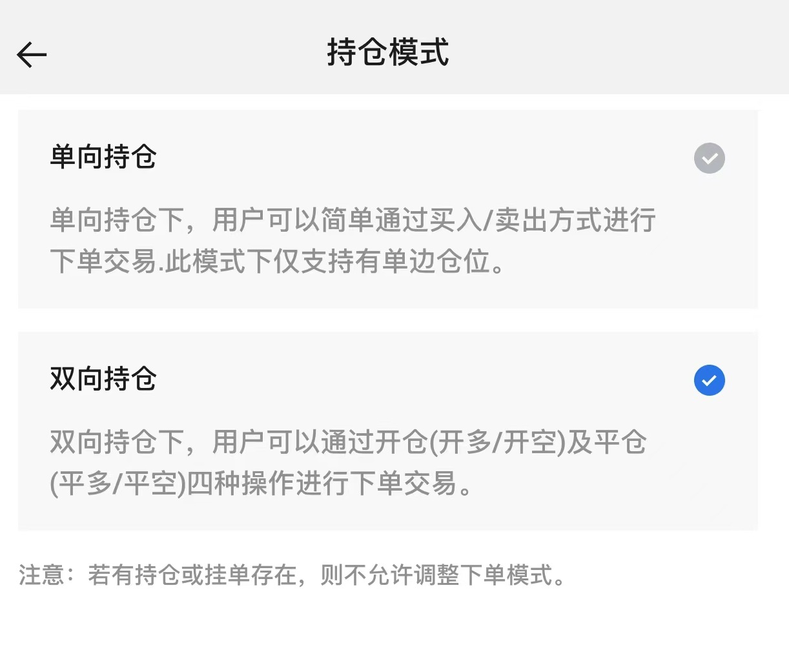Viewport: 789px width, 672px height.
Task: Select the 单向持仓 gray checkmark circle
Action: [x=709, y=158]
